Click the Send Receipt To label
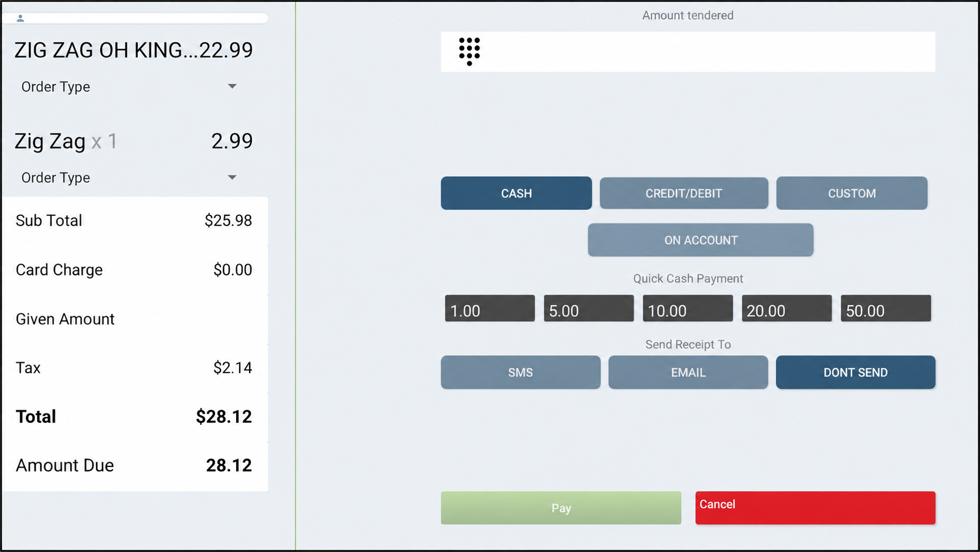This screenshot has width=980, height=552. click(x=688, y=344)
